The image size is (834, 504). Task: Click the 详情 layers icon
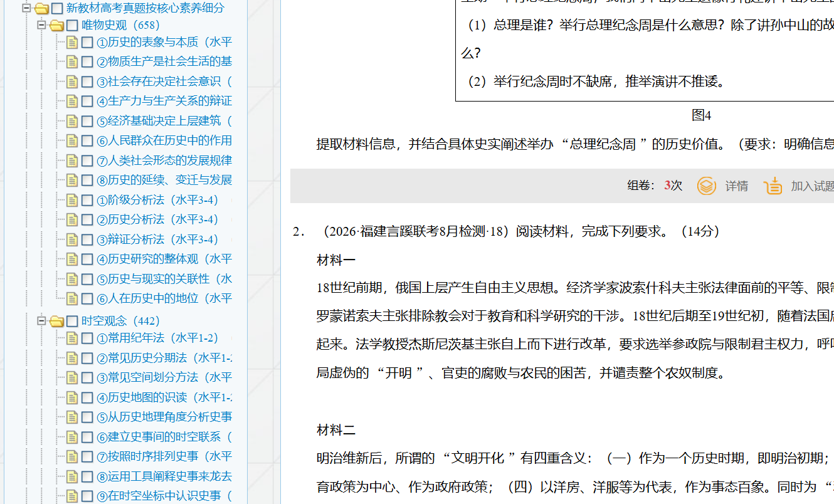(x=707, y=186)
